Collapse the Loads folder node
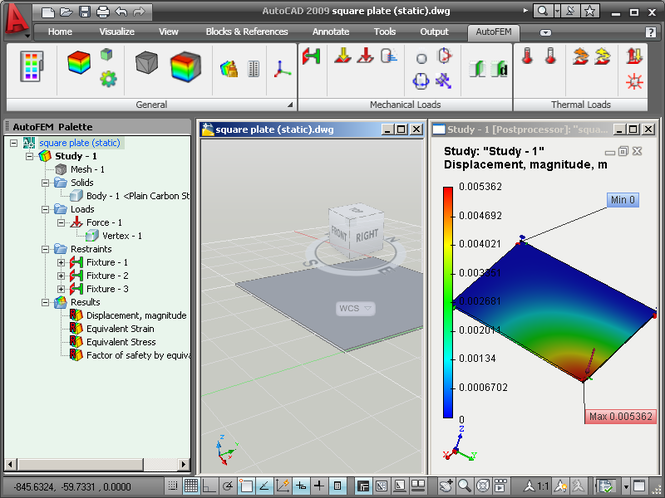The height and width of the screenshot is (498, 665). 45,209
